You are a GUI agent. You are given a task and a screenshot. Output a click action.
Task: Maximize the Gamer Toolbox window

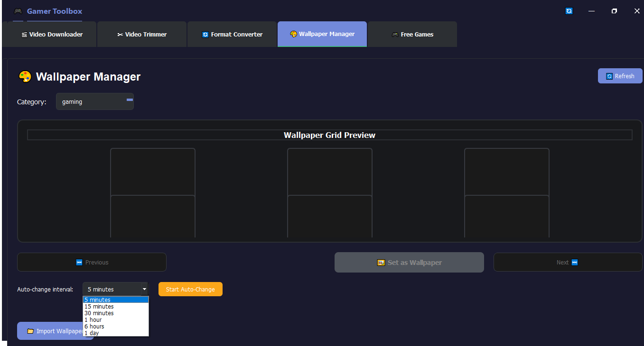click(x=614, y=11)
